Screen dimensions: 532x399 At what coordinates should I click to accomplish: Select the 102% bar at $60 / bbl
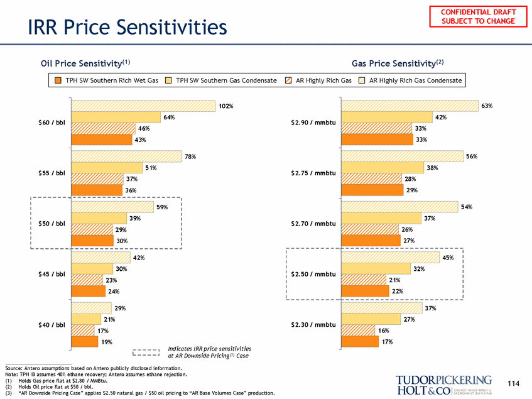coord(143,106)
